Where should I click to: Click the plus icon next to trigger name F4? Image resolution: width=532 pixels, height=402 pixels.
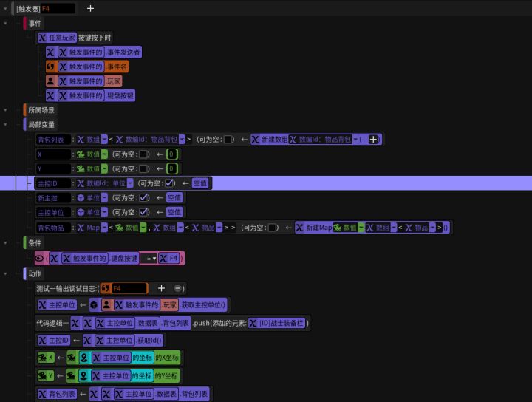point(90,8)
